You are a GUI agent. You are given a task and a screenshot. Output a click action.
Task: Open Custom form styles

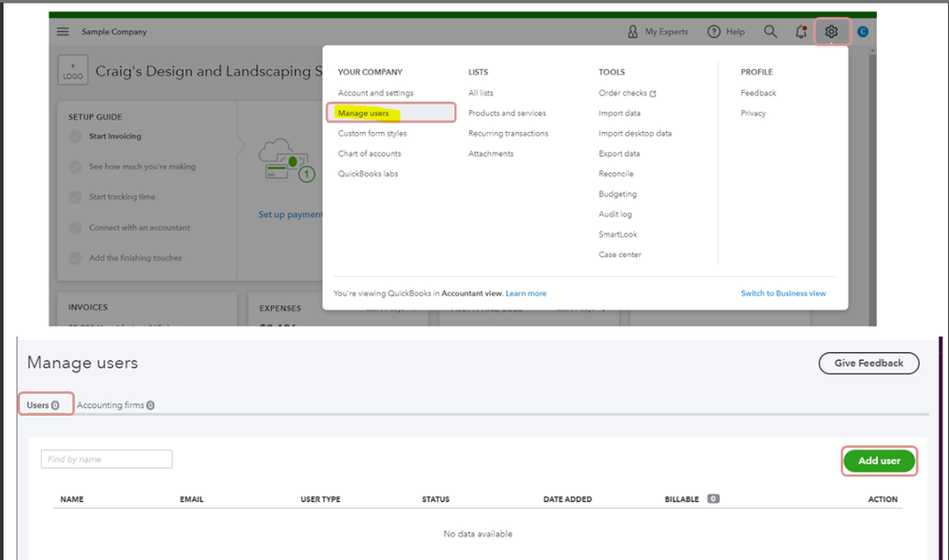372,134
